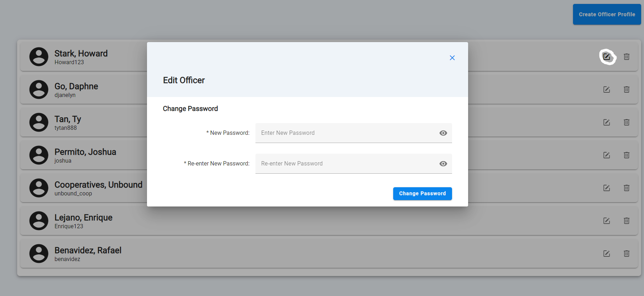This screenshot has width=644, height=296.
Task: Click the edit icon for Benavidez, Rafael
Action: tap(607, 254)
